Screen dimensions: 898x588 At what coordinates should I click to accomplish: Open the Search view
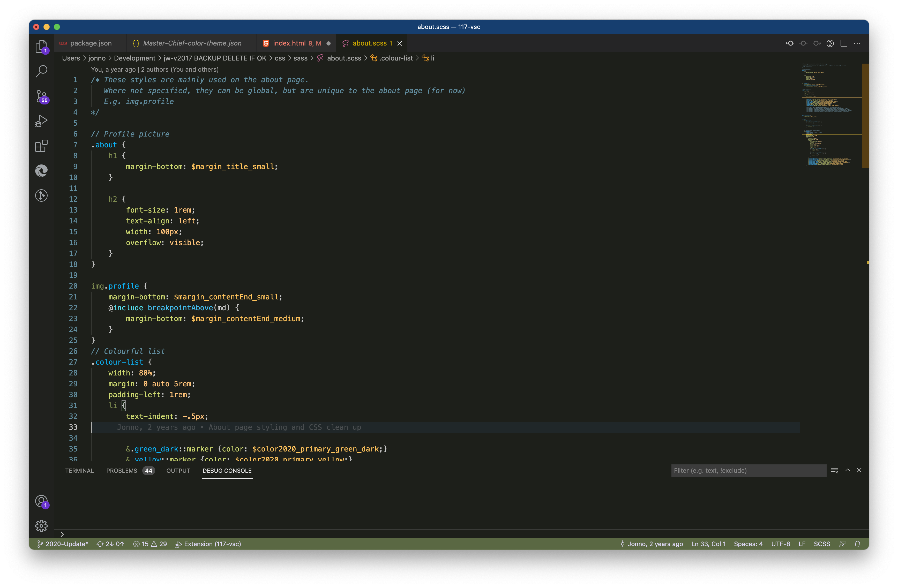(x=41, y=71)
